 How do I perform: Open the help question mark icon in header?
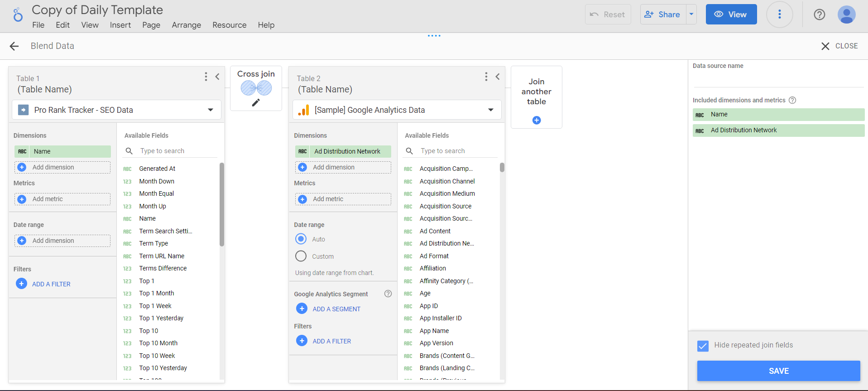click(x=819, y=14)
